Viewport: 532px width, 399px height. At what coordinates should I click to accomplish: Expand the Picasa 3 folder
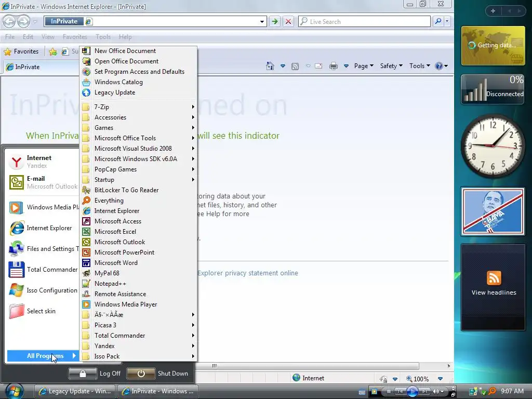(138, 325)
